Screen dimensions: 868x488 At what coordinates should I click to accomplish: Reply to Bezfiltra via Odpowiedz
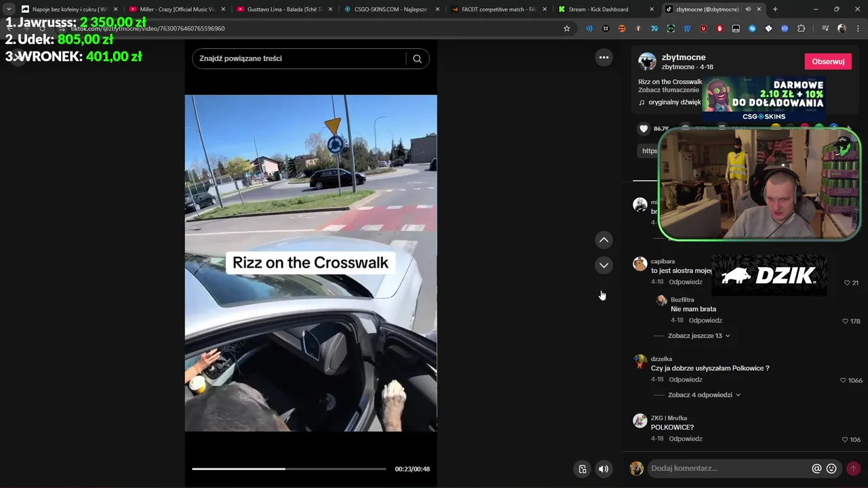point(705,320)
